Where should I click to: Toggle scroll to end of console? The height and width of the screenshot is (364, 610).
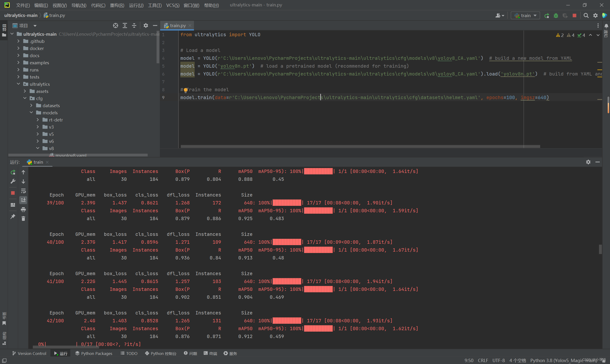pos(23,200)
